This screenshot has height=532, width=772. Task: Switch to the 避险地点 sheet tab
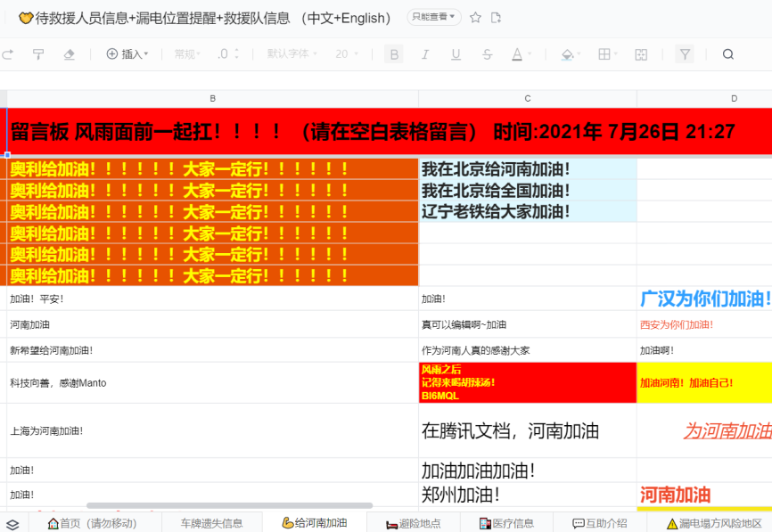tap(413, 523)
